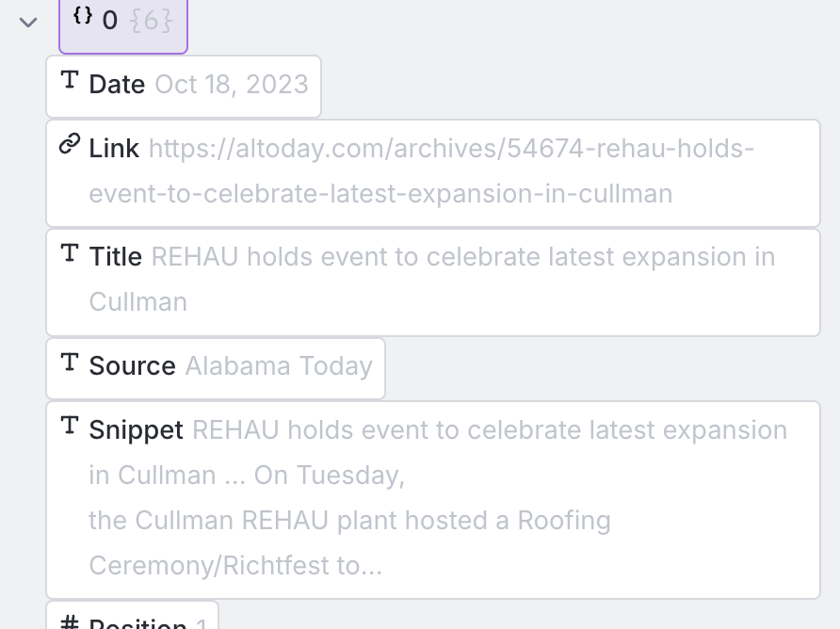Click the Oct 18, 2023 date value
Screen dimensions: 840x629
(232, 85)
